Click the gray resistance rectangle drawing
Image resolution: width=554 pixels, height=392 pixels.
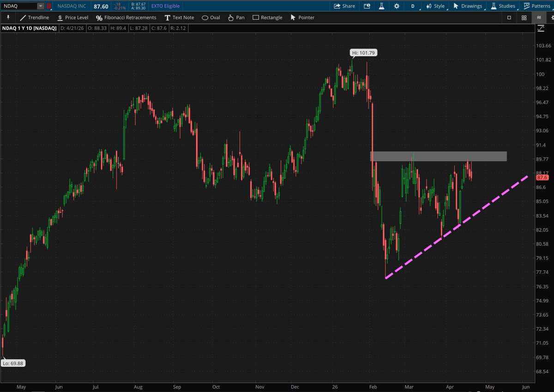438,156
